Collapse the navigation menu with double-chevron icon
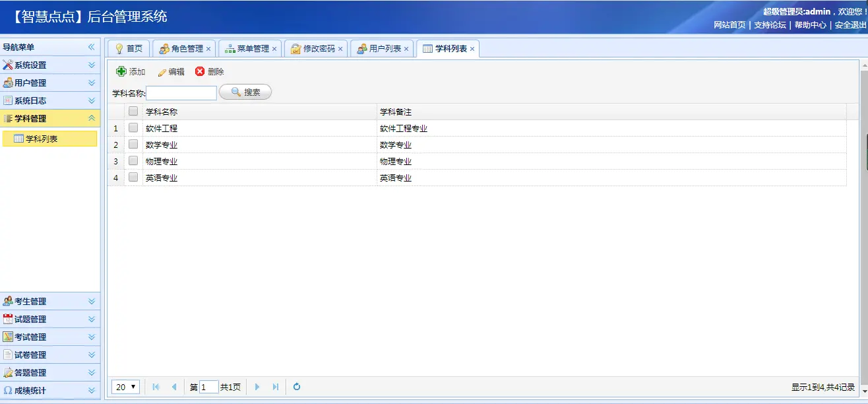The height and width of the screenshot is (404, 868). pyautogui.click(x=92, y=48)
